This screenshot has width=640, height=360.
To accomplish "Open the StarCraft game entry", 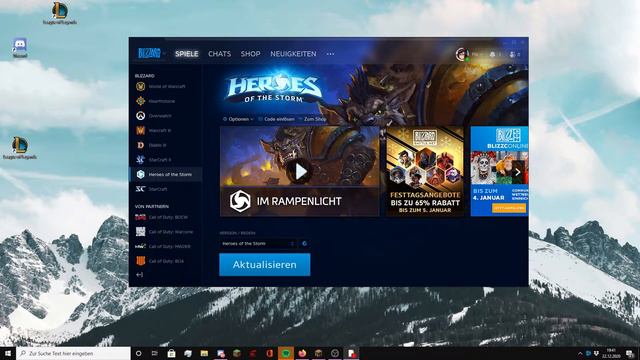I will (165, 189).
